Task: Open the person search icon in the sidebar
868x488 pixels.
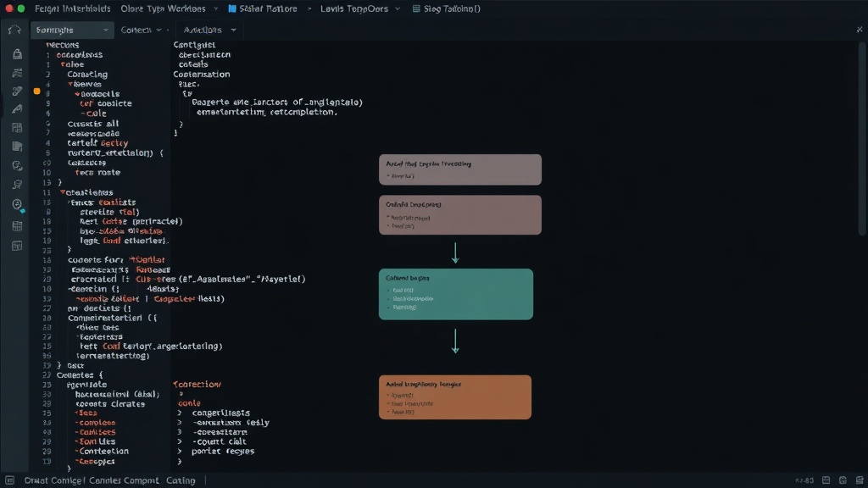Action: point(17,184)
